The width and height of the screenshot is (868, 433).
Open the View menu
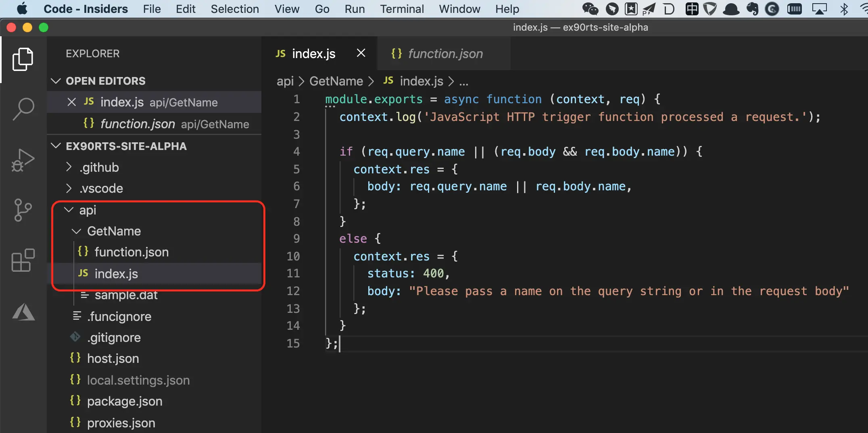tap(287, 9)
